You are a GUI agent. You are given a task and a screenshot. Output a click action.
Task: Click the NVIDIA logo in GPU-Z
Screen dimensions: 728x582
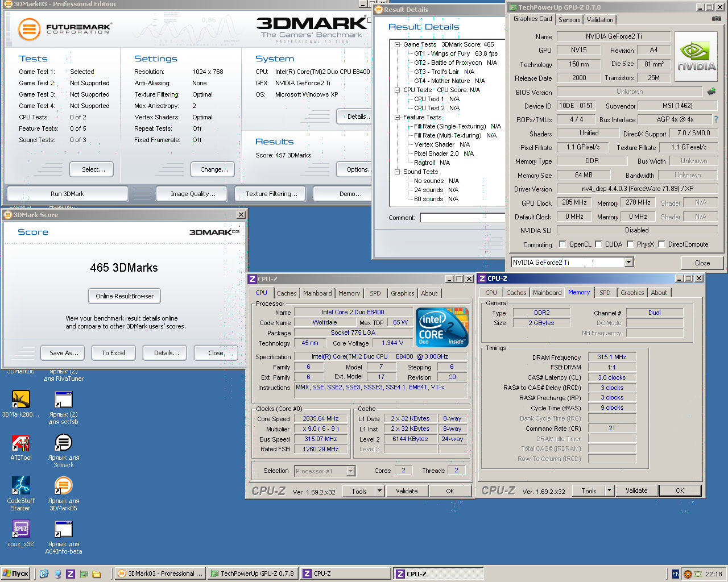click(697, 56)
